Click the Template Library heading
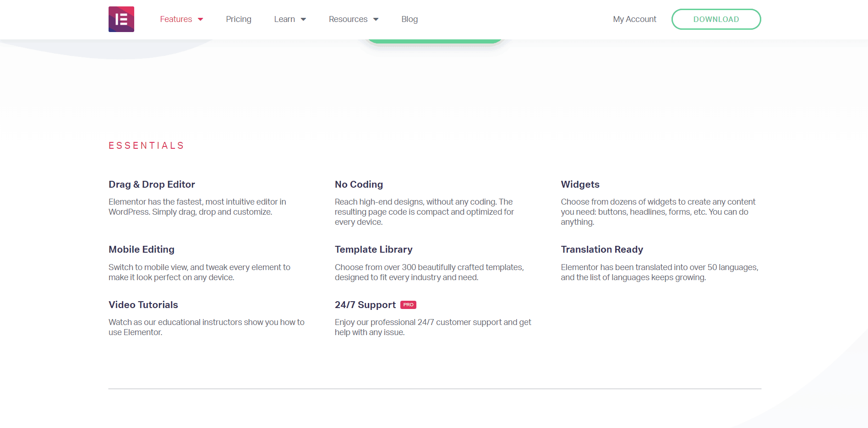The image size is (868, 428). [373, 249]
